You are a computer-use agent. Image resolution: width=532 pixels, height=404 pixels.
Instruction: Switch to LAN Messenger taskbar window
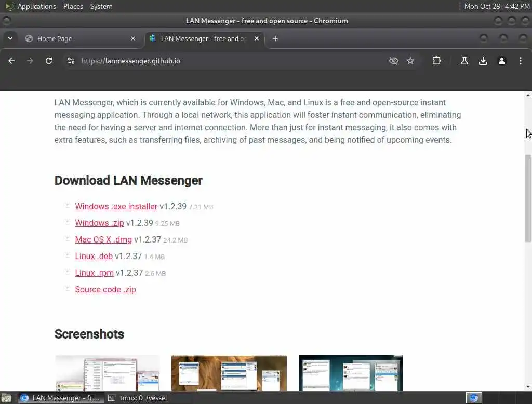click(x=60, y=398)
